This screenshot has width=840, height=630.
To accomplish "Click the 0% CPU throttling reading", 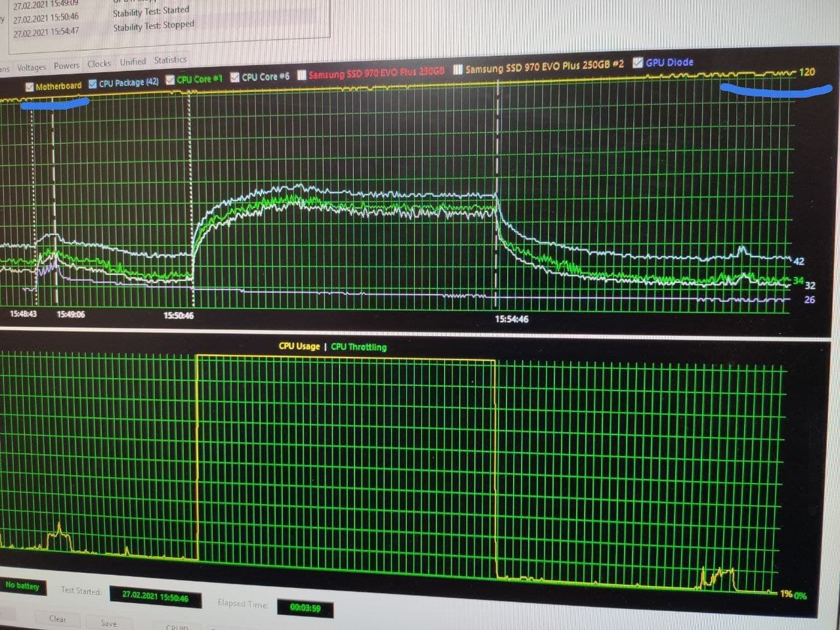I will click(800, 595).
